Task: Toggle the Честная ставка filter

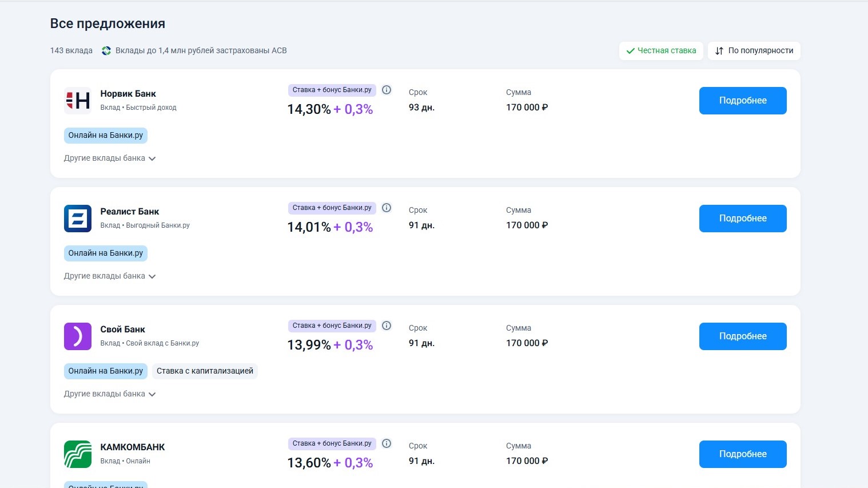Action: [661, 51]
